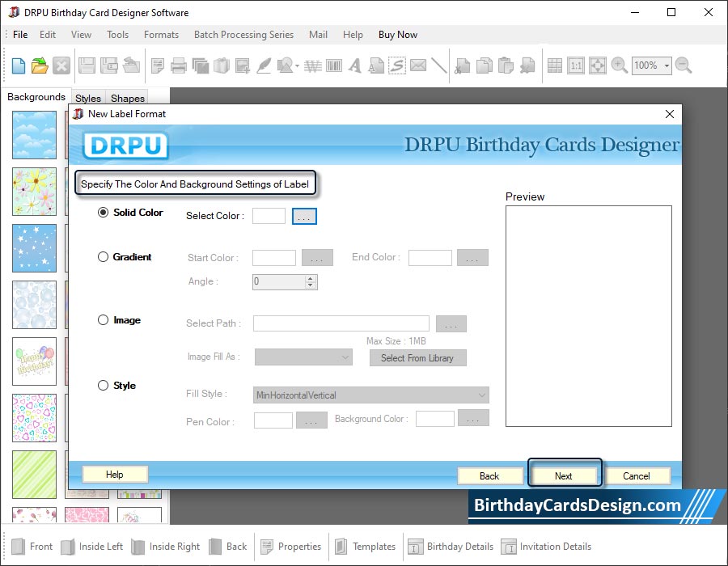Click the zoom in magnifier icon

(619, 65)
